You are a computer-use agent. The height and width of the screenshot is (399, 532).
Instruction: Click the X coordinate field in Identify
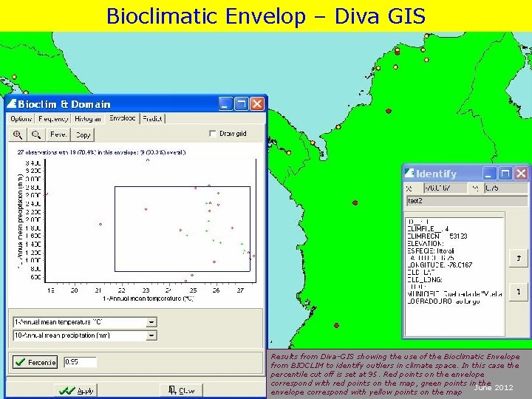(445, 188)
